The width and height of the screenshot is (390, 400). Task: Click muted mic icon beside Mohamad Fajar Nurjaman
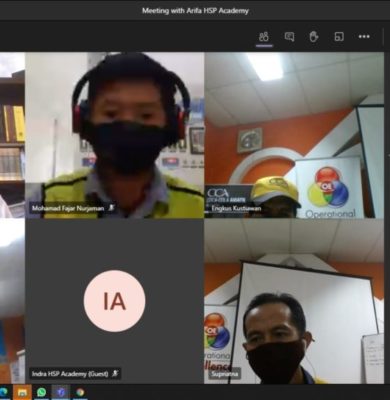click(x=111, y=208)
